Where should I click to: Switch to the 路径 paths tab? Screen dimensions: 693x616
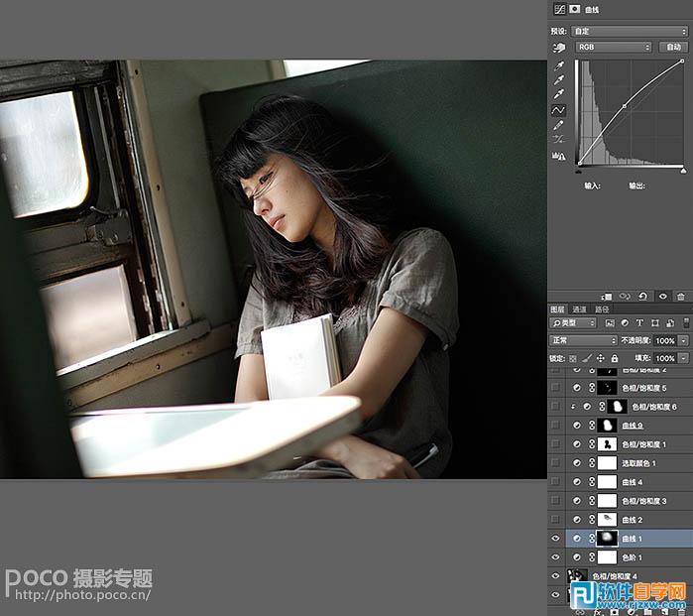click(x=602, y=309)
